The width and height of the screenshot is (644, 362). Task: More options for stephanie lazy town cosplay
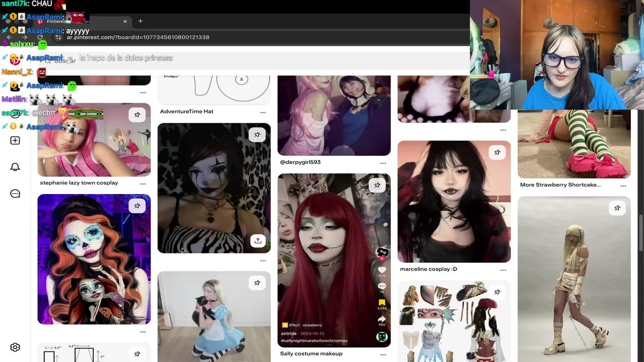click(143, 184)
